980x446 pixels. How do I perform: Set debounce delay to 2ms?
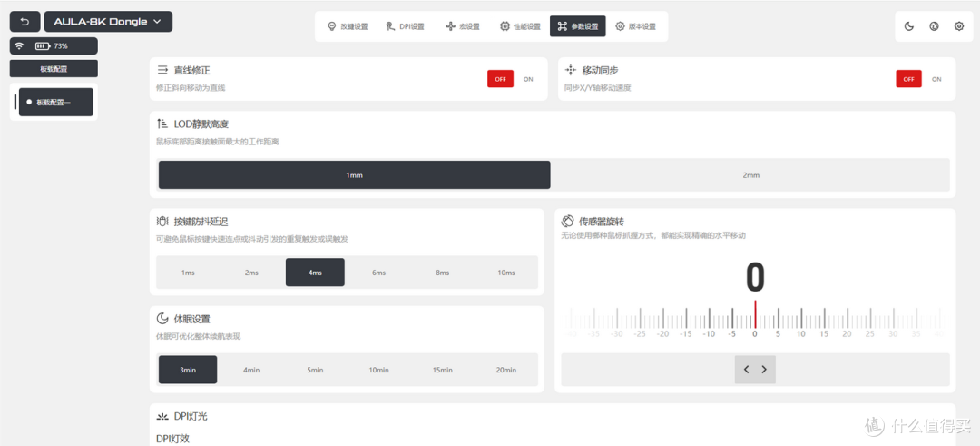pos(251,273)
